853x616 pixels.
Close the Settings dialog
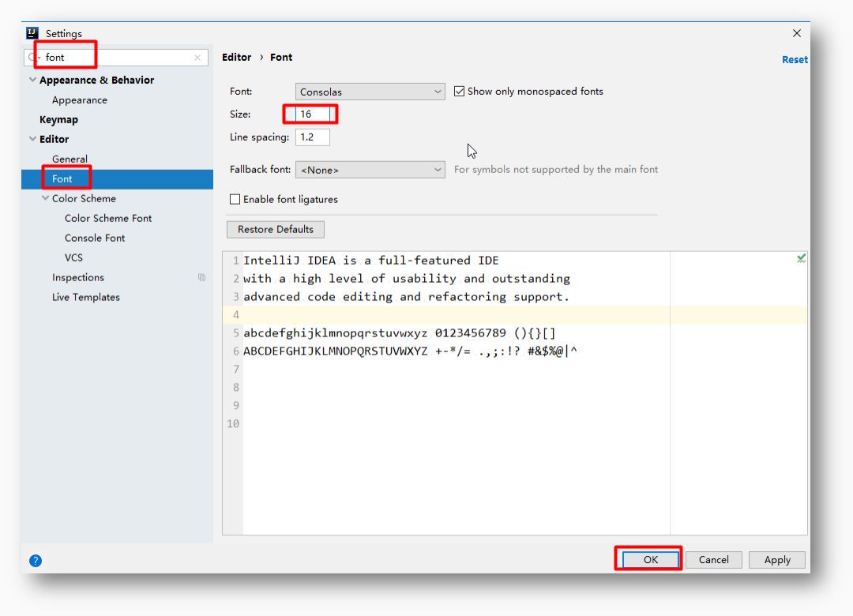click(x=796, y=33)
